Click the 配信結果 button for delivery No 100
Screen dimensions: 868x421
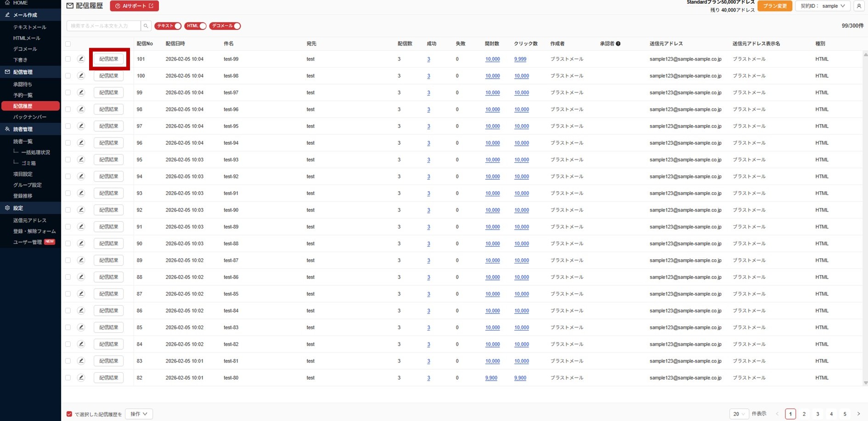pyautogui.click(x=108, y=76)
